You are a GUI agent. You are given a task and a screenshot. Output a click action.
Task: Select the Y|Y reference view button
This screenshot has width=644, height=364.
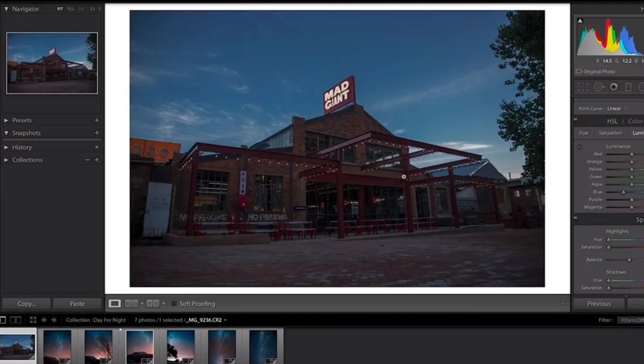[153, 304]
